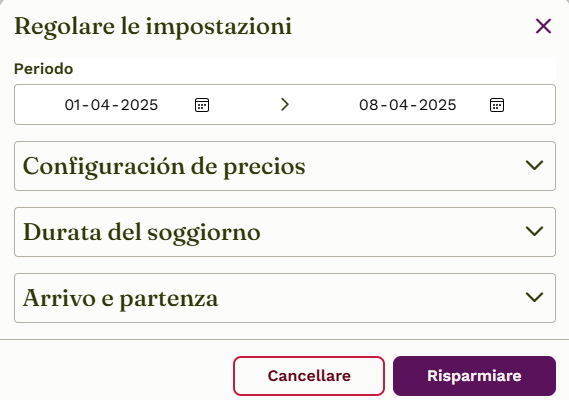Save settings with the Risparmiare button

pos(474,376)
